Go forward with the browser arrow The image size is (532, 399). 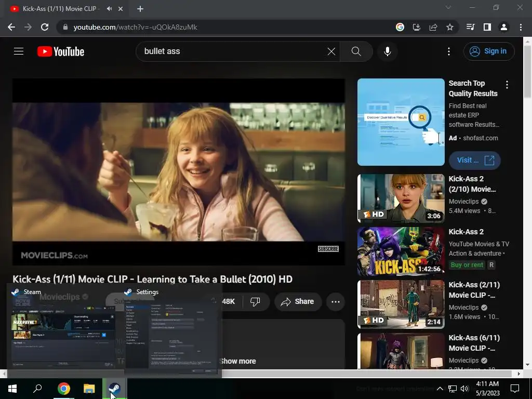28,27
